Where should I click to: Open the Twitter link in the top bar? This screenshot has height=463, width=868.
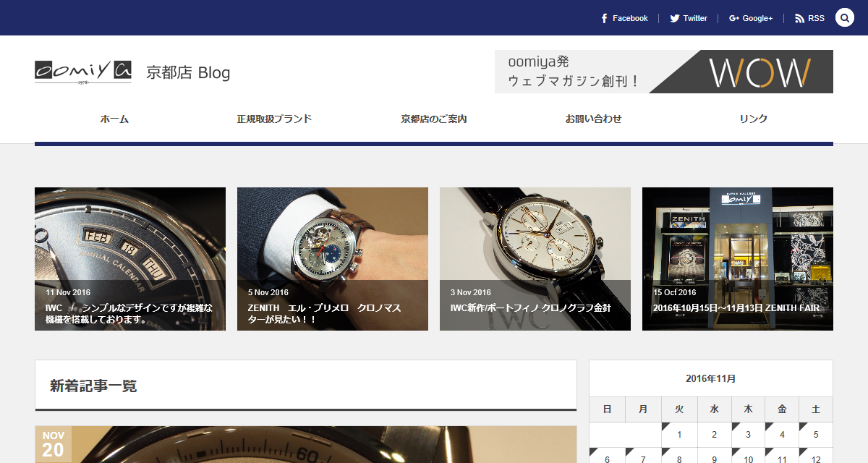[688, 18]
